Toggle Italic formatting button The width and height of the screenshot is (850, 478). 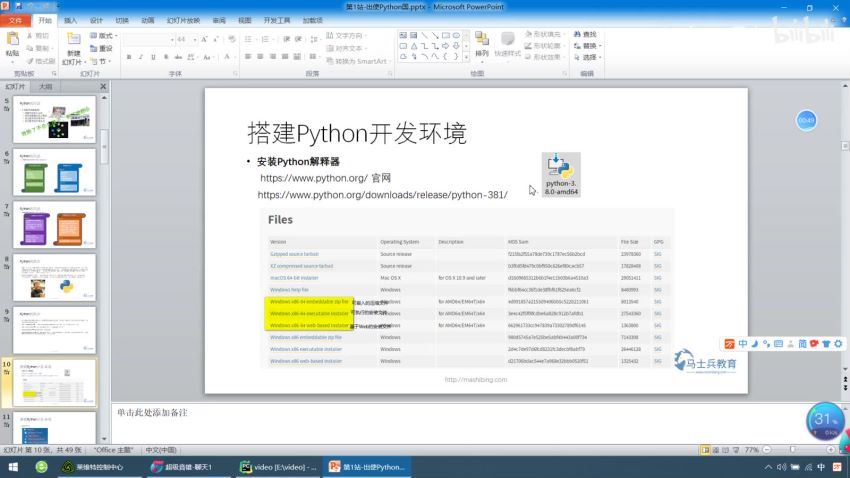pyautogui.click(x=140, y=57)
